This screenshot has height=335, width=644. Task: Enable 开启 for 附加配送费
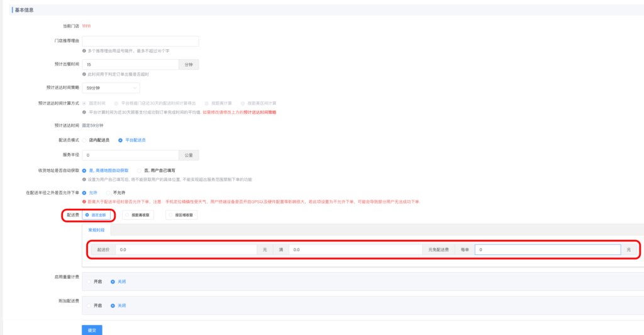pyautogui.click(x=89, y=305)
